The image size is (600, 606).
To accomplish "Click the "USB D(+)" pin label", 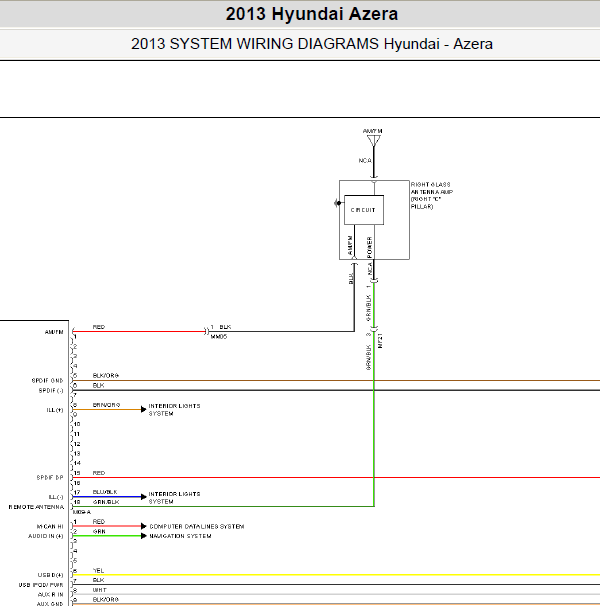I will (x=50, y=575).
